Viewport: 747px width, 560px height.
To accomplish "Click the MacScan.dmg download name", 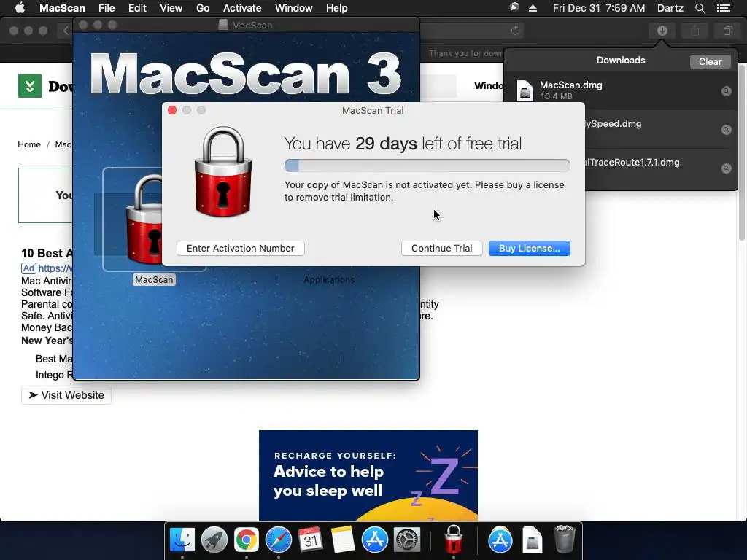I will click(570, 85).
